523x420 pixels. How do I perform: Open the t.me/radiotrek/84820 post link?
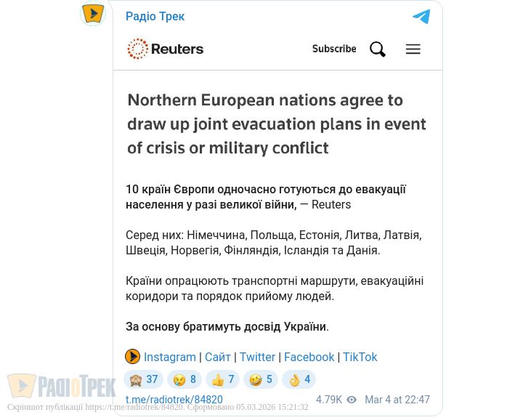174,400
